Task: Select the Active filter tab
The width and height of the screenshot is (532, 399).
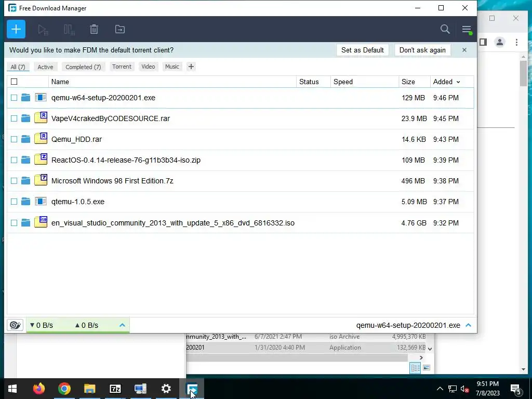Action: point(46,67)
